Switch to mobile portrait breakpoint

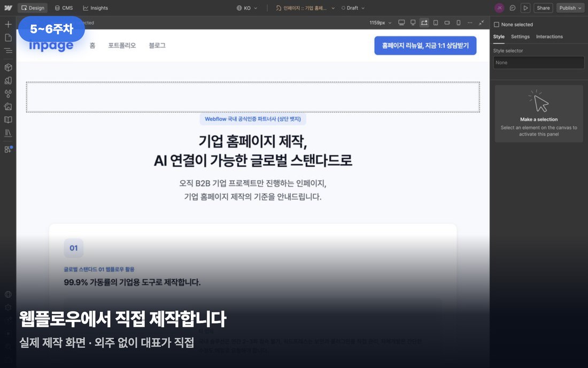tap(458, 22)
